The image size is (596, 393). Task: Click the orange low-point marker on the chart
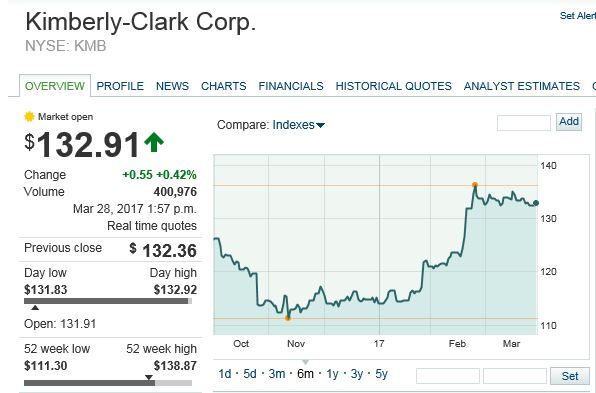click(x=288, y=318)
